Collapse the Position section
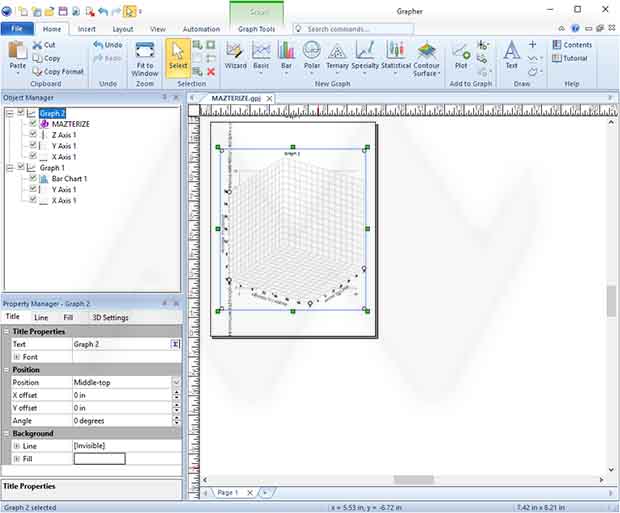 6,370
